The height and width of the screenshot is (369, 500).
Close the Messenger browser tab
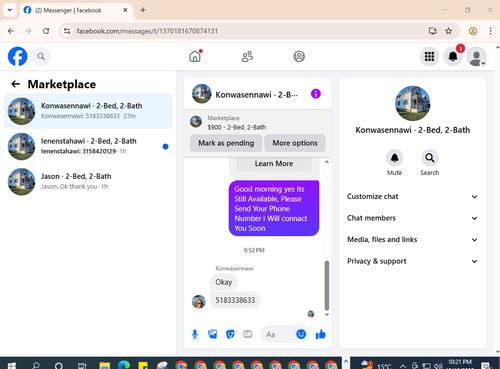[125, 10]
